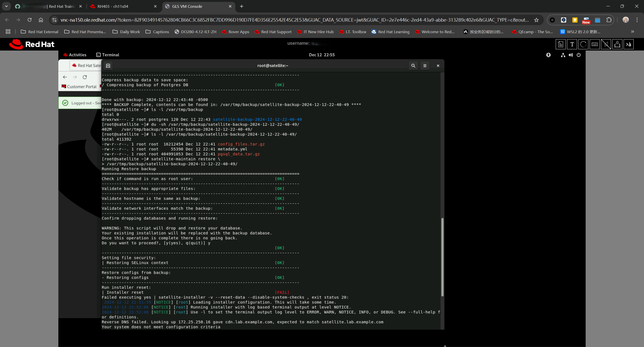Open the Terminal app menu in top bar
Image resolution: width=644 pixels, height=347 pixels.
[x=108, y=55]
